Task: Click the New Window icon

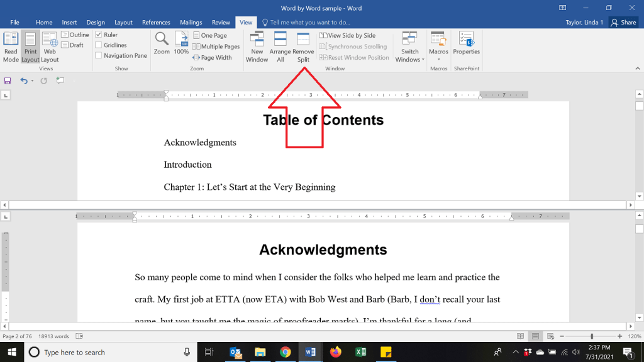Action: (257, 46)
